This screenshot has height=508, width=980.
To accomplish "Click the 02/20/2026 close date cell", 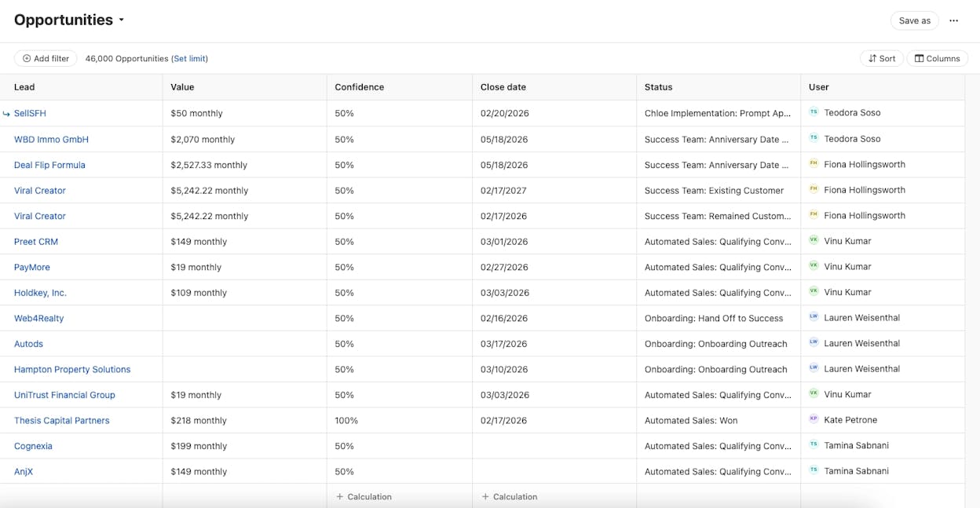I will pyautogui.click(x=554, y=113).
